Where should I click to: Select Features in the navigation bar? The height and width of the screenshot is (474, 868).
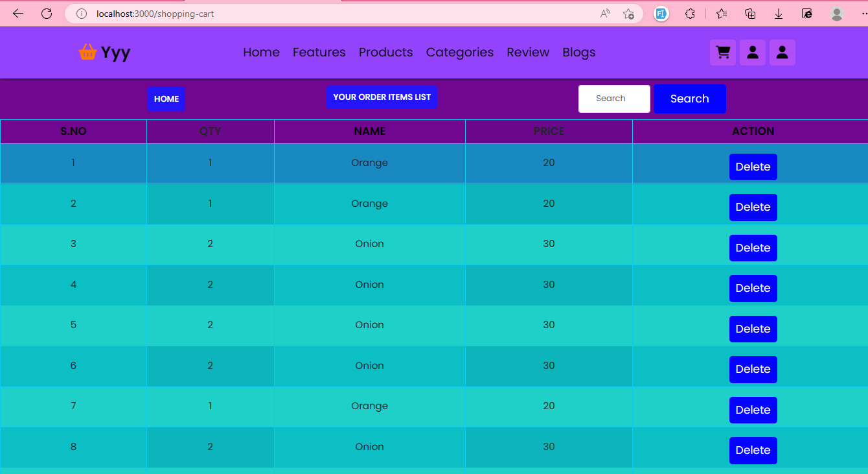click(319, 53)
